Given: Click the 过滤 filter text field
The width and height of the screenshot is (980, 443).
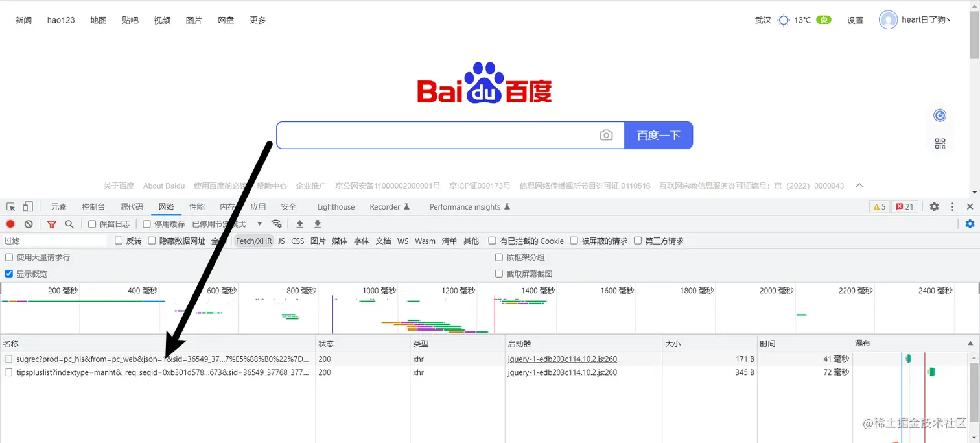Looking at the screenshot, I should click(54, 241).
